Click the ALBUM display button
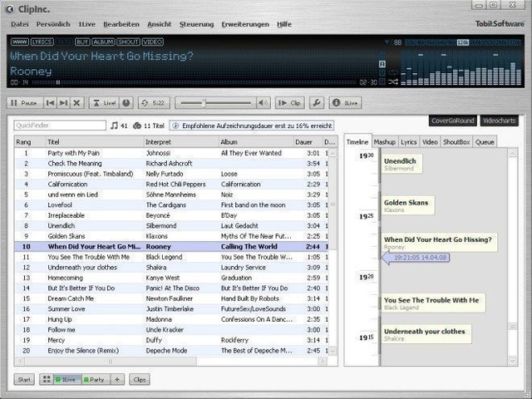The image size is (532, 399). tap(103, 42)
